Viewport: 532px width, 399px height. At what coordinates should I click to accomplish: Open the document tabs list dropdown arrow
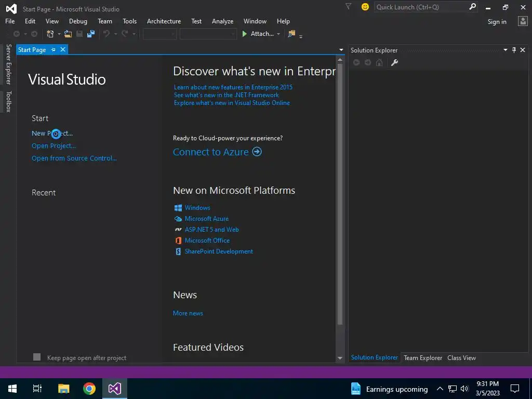pos(341,50)
